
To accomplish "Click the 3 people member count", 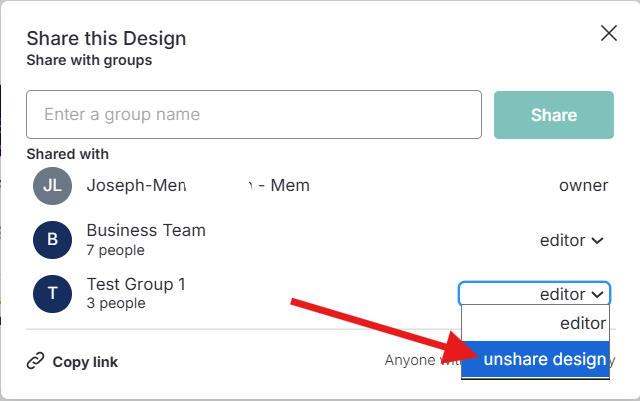I will coord(116,303).
